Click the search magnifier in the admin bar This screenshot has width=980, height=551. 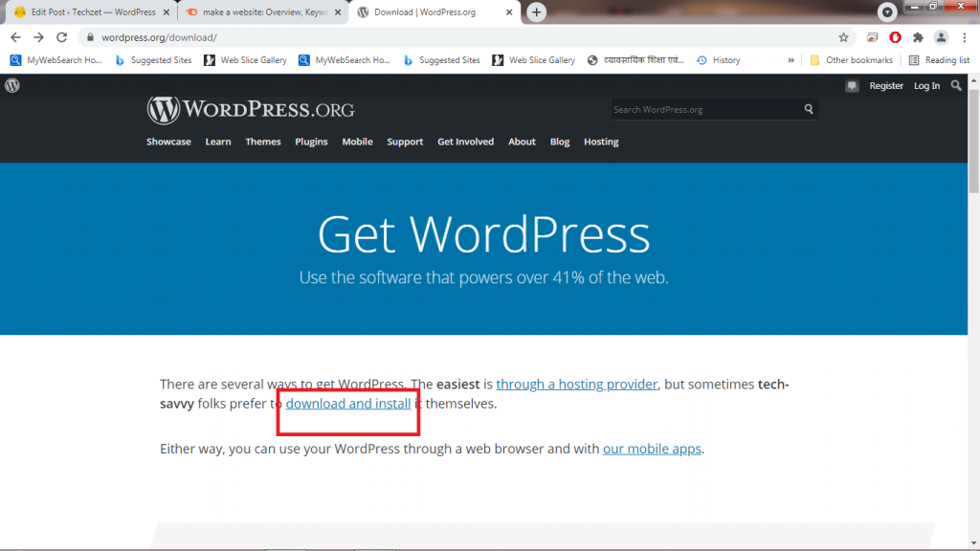[957, 85]
